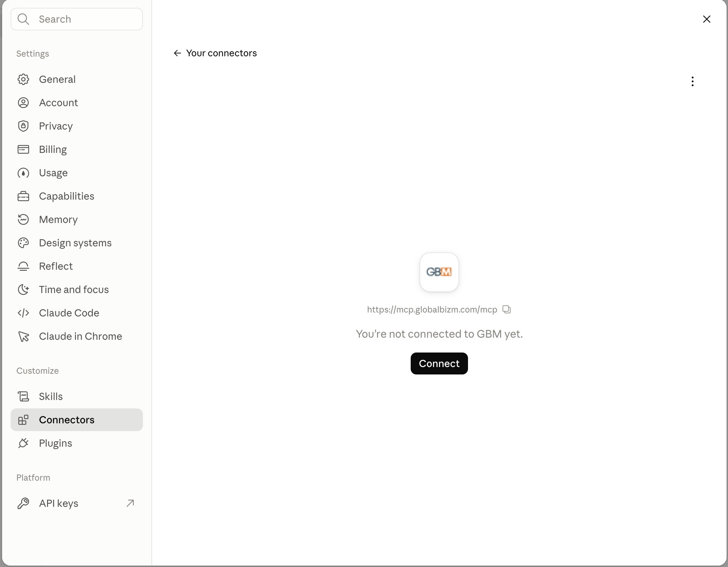Viewport: 728px width, 567px height.
Task: Click the mcp.globalbizm.com URL text
Action: click(x=432, y=310)
